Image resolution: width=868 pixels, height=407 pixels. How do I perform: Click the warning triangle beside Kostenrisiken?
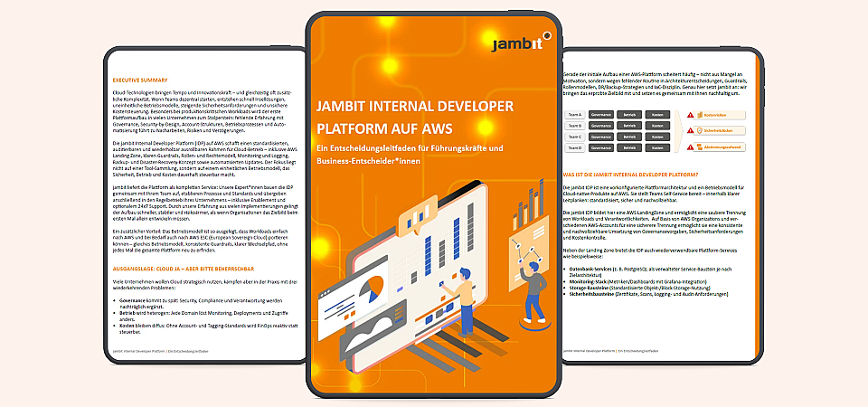[x=690, y=115]
